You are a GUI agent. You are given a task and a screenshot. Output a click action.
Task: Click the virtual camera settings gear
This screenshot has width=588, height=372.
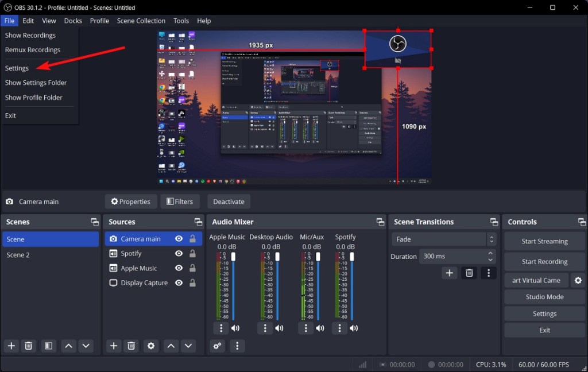(x=578, y=280)
